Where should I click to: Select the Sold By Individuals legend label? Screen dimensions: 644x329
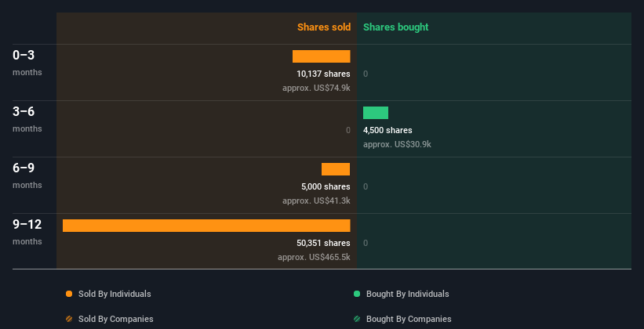tap(115, 294)
